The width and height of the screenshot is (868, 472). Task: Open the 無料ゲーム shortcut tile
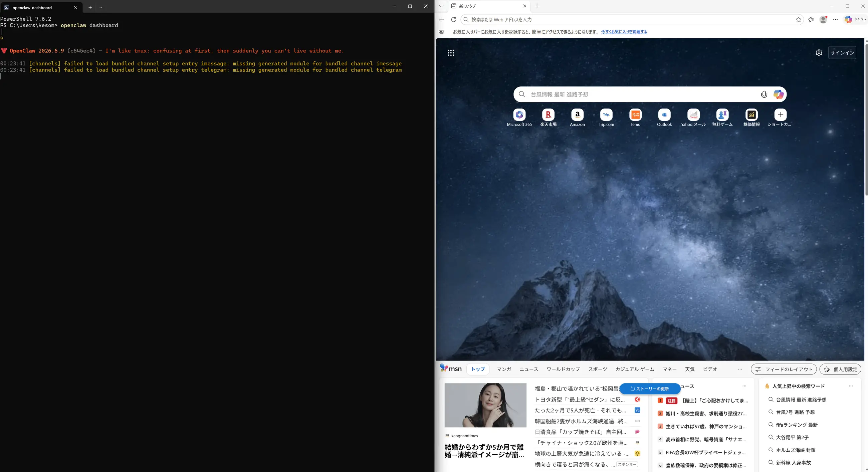point(722,117)
